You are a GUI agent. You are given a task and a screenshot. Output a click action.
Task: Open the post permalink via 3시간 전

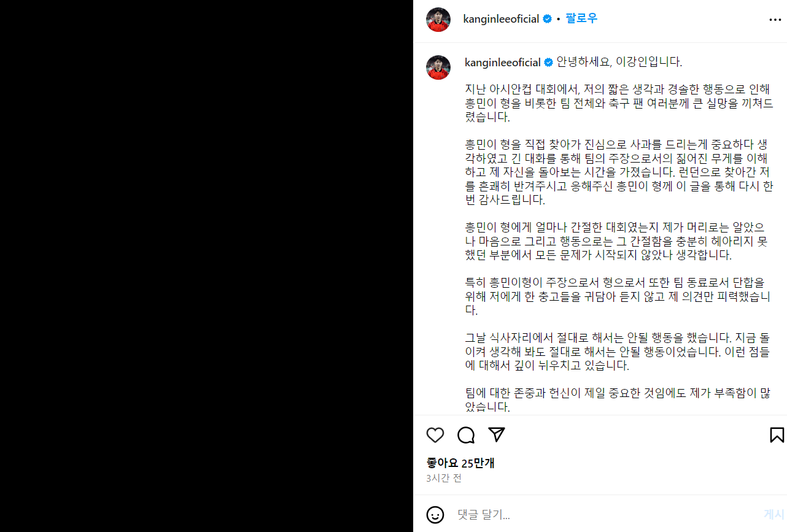(444, 478)
